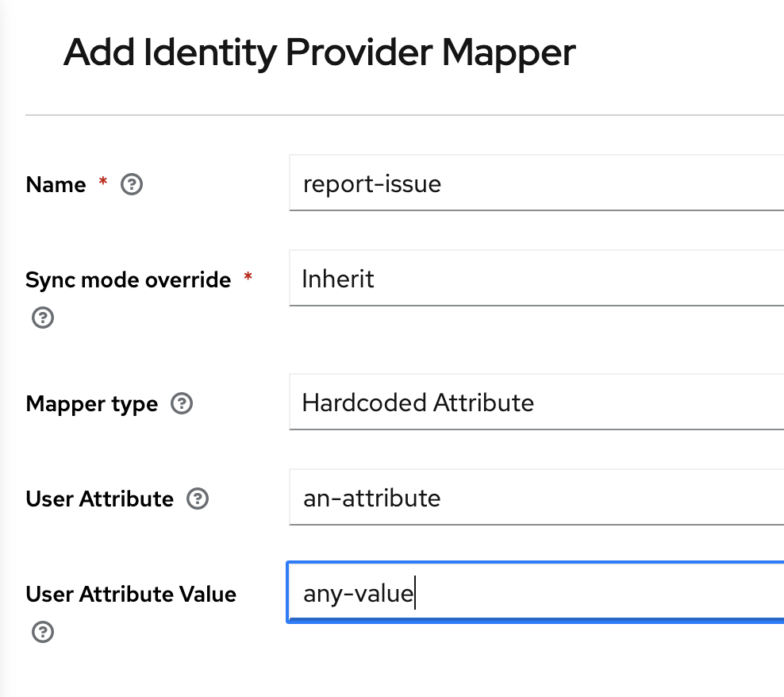Click the help icon beside Name

[132, 184]
